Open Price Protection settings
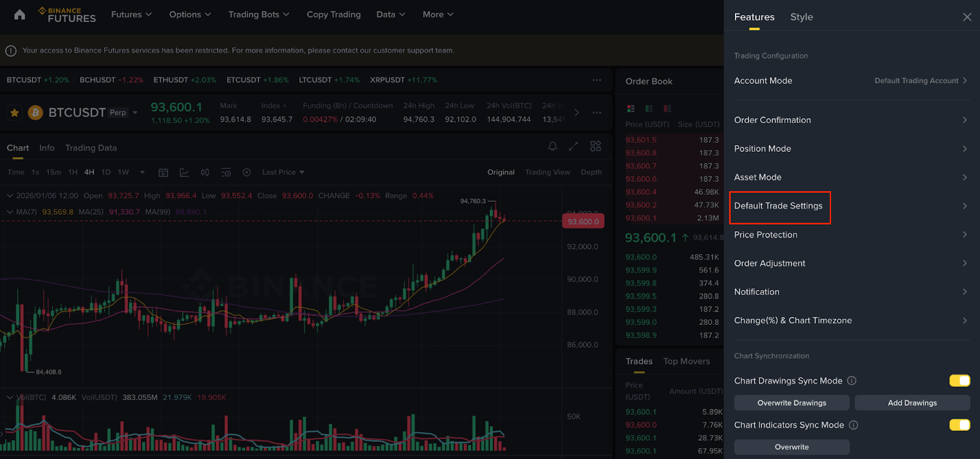Screen dimensions: 980x459 (851, 235)
